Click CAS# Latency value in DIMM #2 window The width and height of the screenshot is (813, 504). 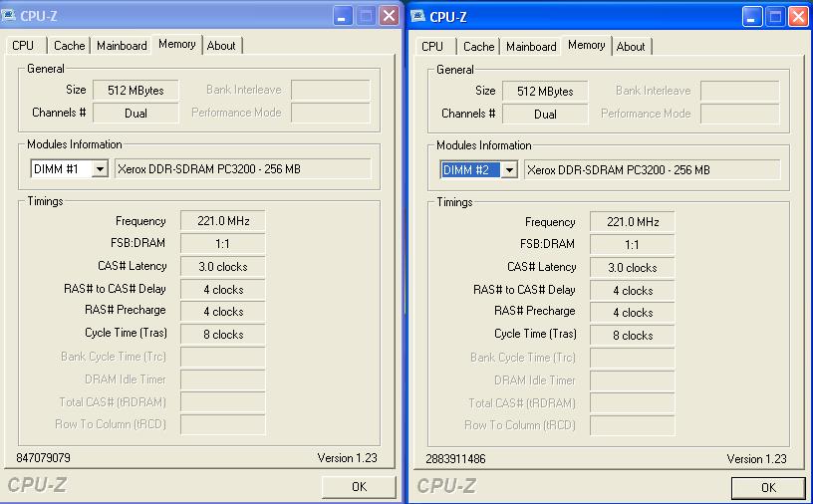pos(632,268)
